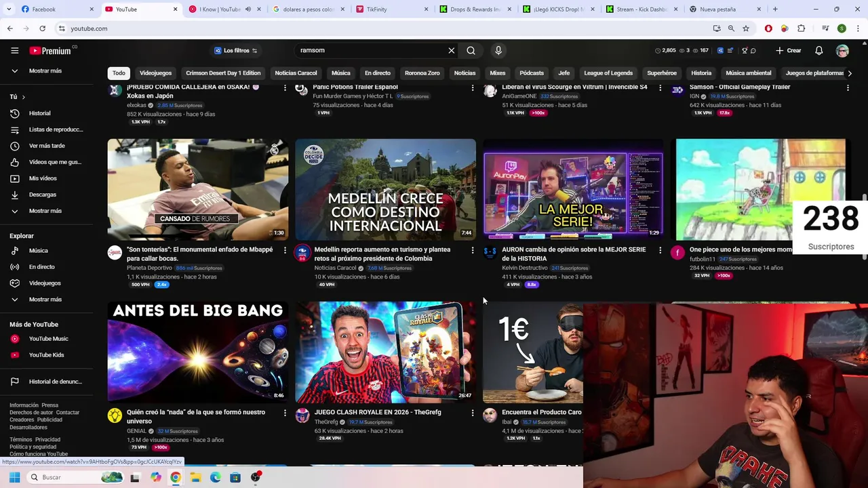Select the Videojuegos filter chip
This screenshot has height=488, width=868.
click(155, 73)
